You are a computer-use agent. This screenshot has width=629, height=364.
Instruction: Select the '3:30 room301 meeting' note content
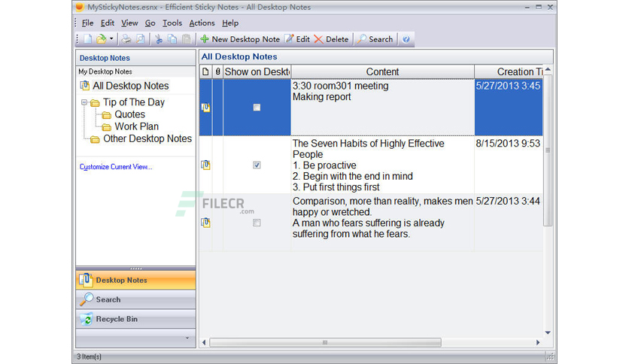pos(383,108)
